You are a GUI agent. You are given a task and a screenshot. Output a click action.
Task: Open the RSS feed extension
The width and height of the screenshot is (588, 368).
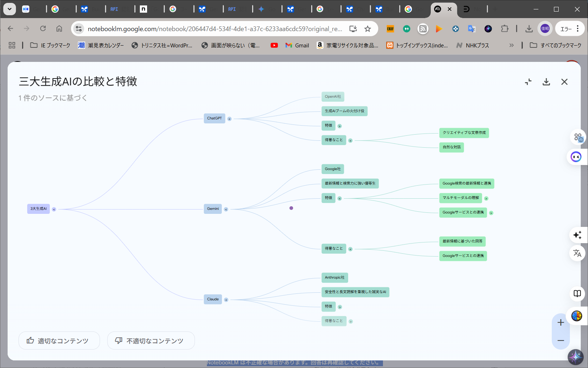(x=423, y=29)
